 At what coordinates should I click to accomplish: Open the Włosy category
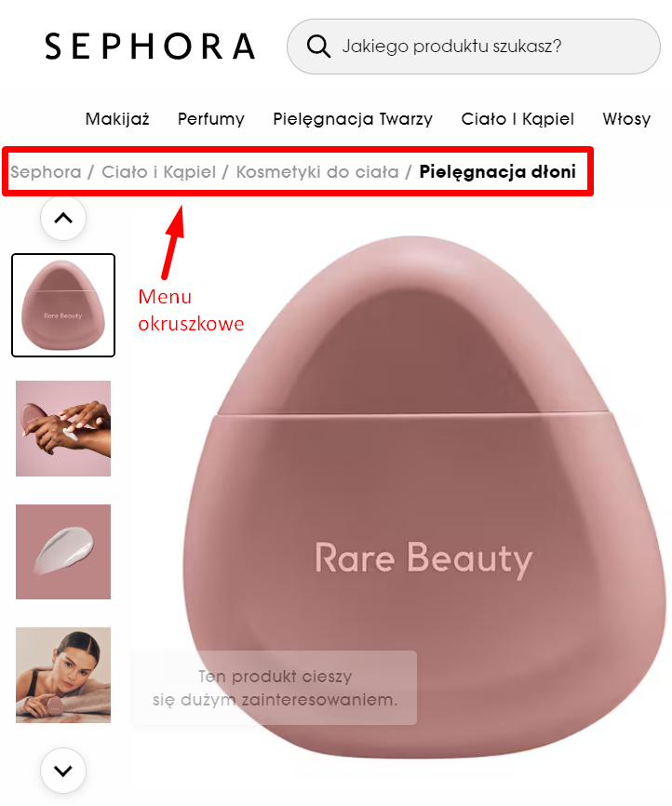626,119
